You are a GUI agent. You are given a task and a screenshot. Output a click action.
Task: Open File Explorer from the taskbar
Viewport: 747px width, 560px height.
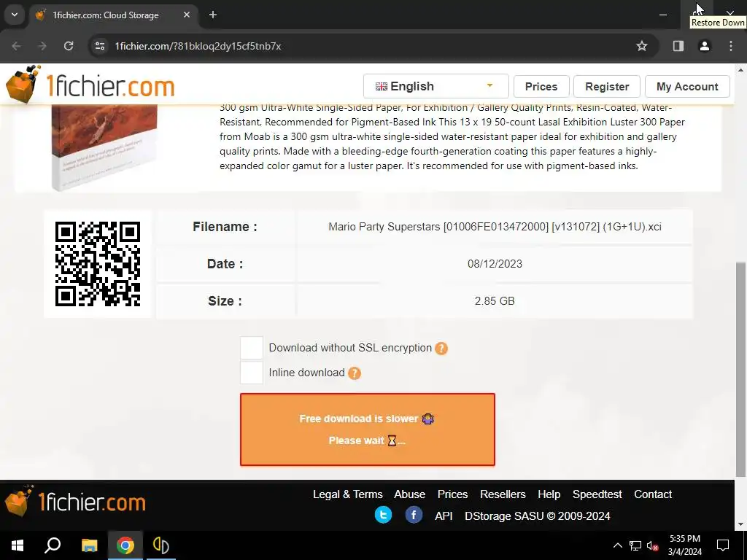[89, 545]
